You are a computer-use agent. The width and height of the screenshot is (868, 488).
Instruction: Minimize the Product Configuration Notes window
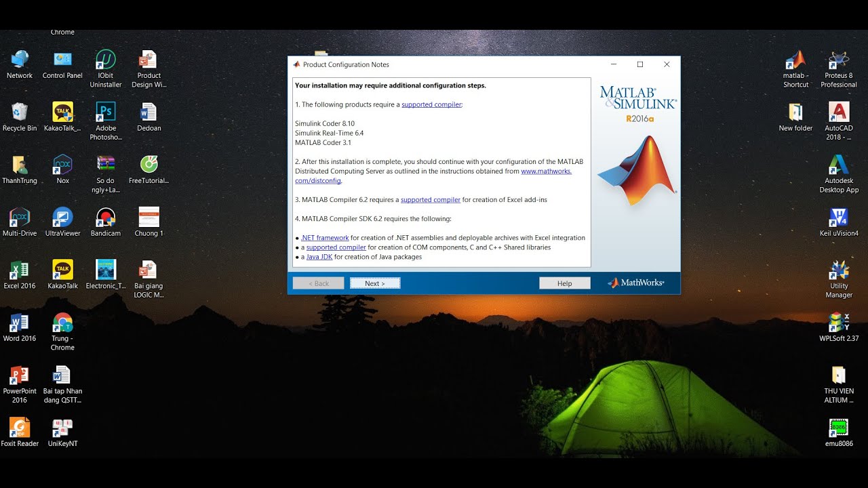click(614, 64)
